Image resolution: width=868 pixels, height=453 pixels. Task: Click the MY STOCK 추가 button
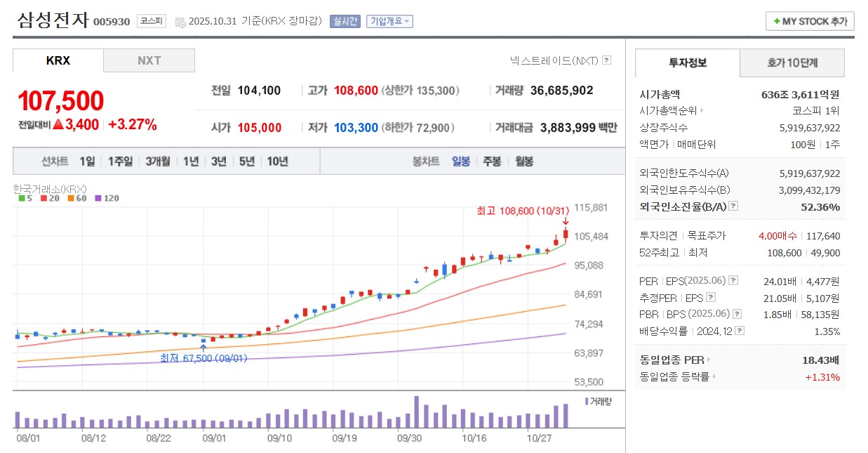pyautogui.click(x=809, y=21)
